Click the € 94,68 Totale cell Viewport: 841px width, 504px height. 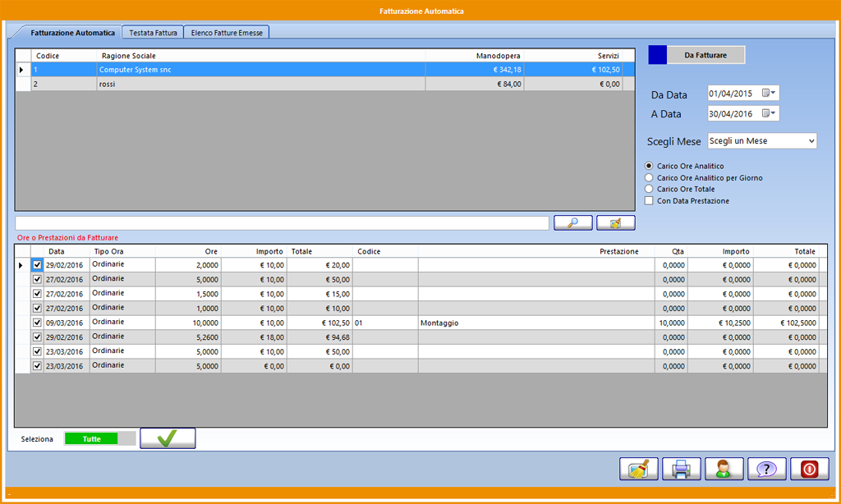pos(319,337)
